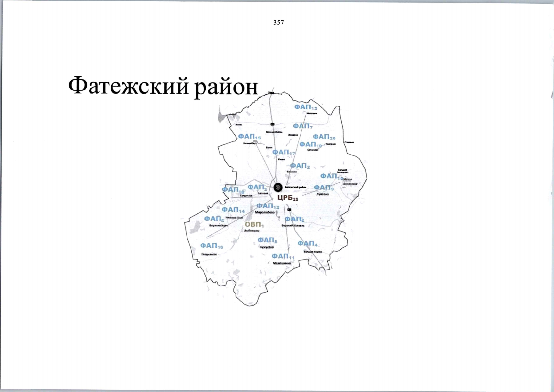Select the ОВП1 label near Любимовка

coord(254,225)
